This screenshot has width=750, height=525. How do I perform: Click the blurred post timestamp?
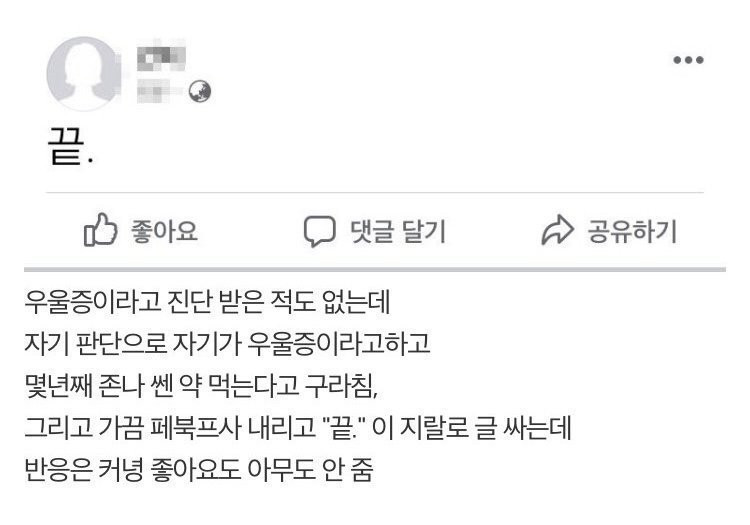pos(160,91)
